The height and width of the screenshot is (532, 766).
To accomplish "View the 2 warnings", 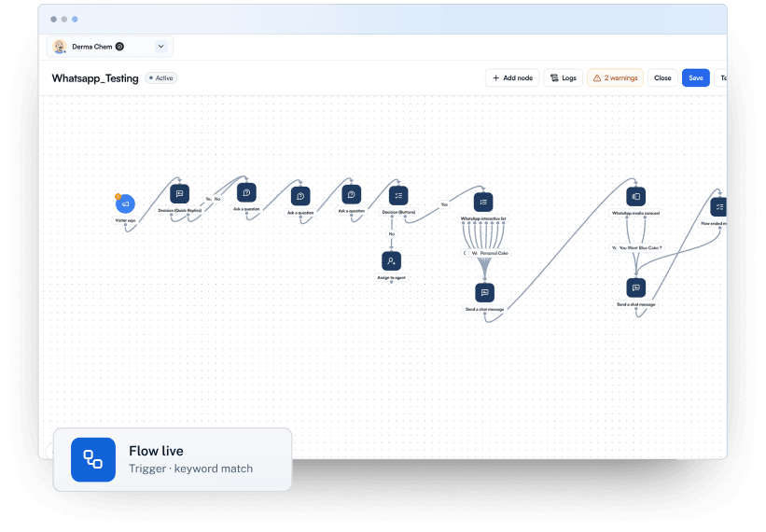I will (x=615, y=77).
